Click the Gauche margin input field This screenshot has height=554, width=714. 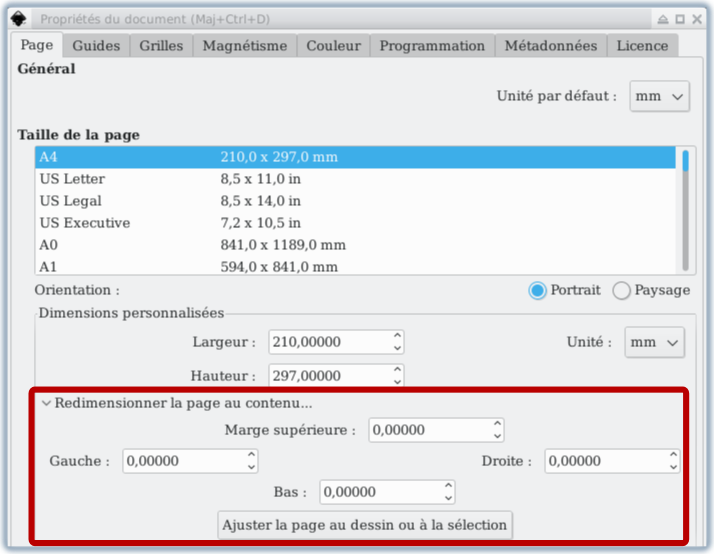tap(183, 461)
